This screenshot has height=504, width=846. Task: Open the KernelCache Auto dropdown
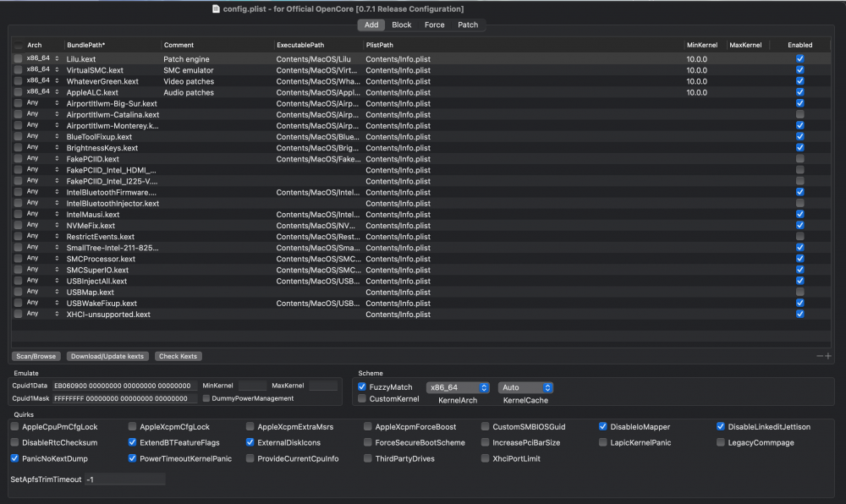tap(525, 387)
